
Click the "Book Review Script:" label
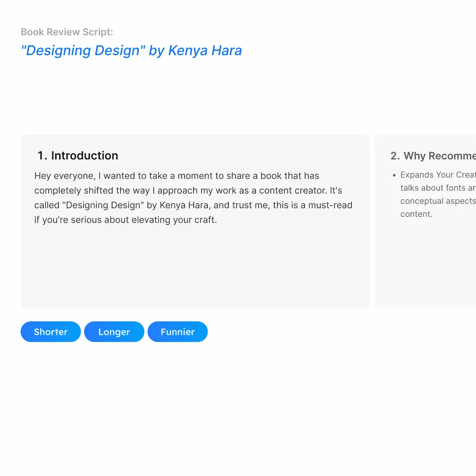[x=67, y=32]
